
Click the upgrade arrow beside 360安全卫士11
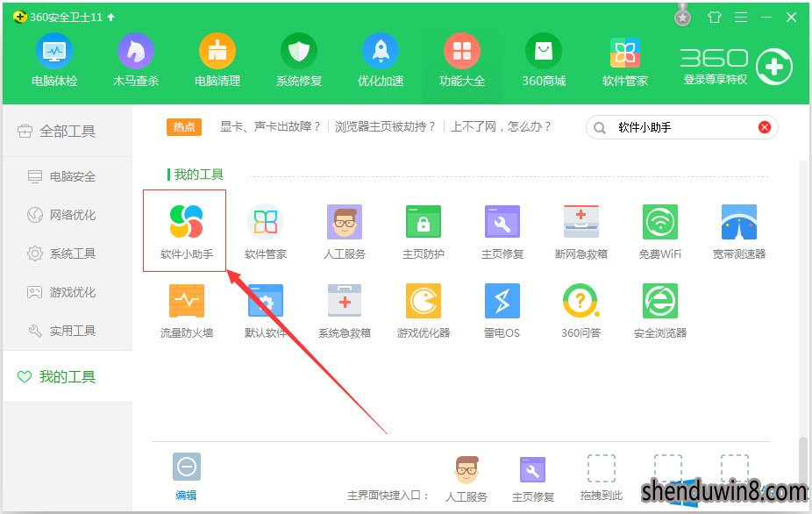[110, 17]
